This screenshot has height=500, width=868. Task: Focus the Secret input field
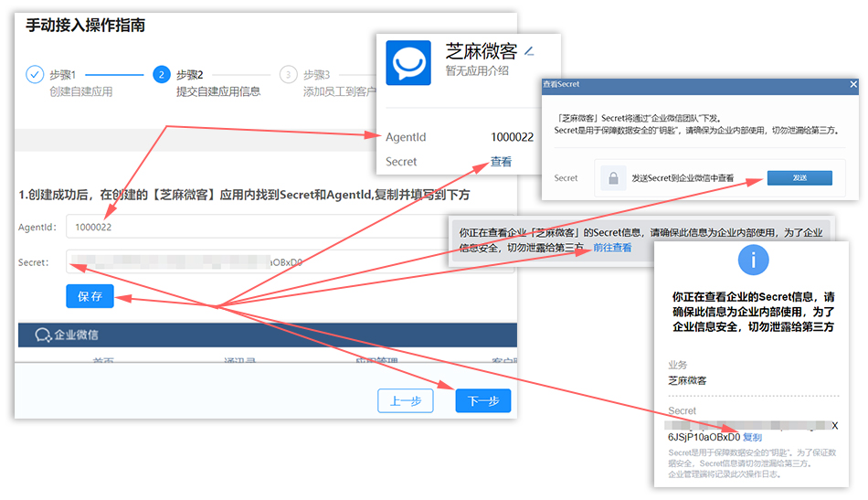tap(291, 262)
